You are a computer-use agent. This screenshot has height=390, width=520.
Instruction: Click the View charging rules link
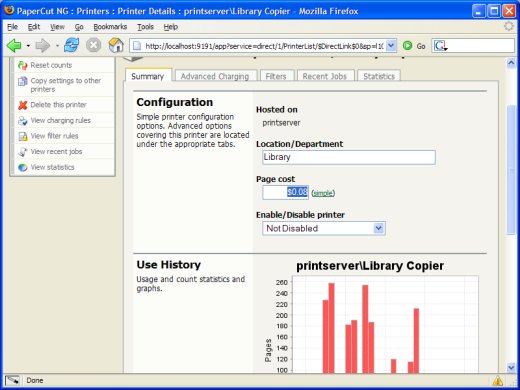60,121
